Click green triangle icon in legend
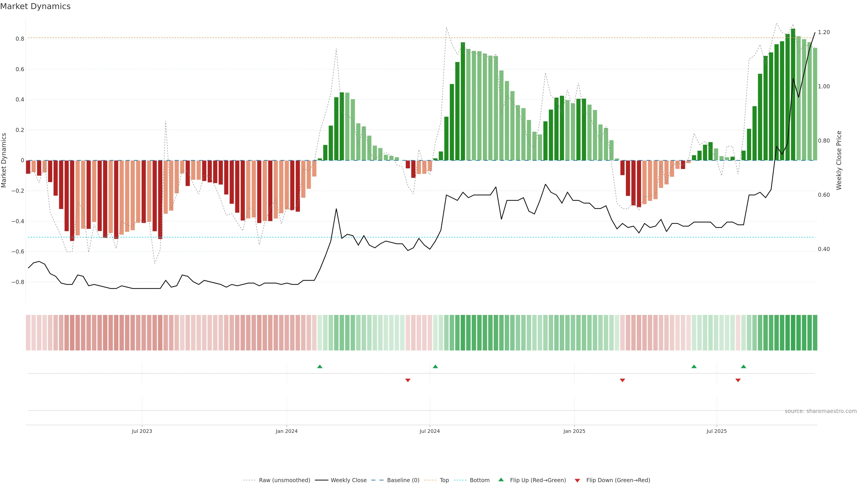Viewport: 868px width, 488px height. (x=501, y=480)
